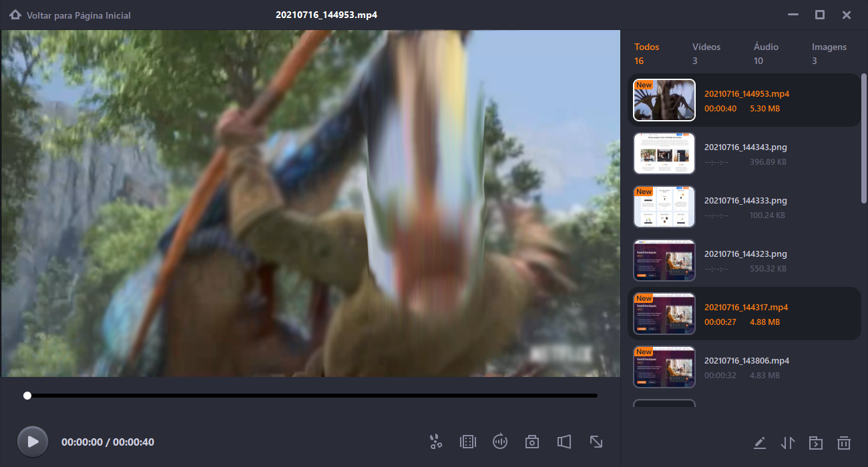Click file name 20210716_144317.mp4
The height and width of the screenshot is (467, 868).
(x=746, y=308)
